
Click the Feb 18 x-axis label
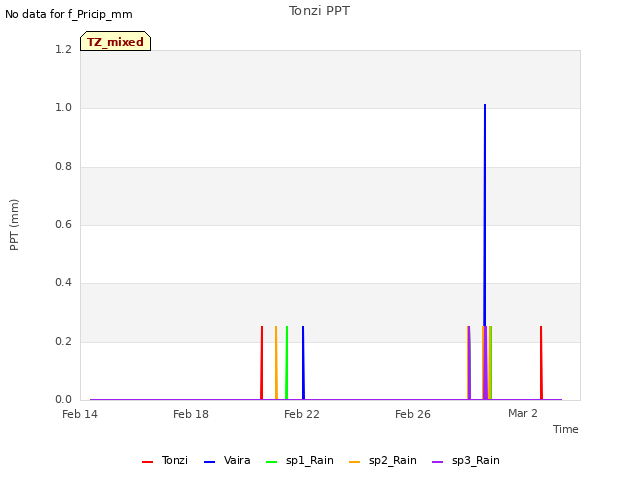(191, 414)
